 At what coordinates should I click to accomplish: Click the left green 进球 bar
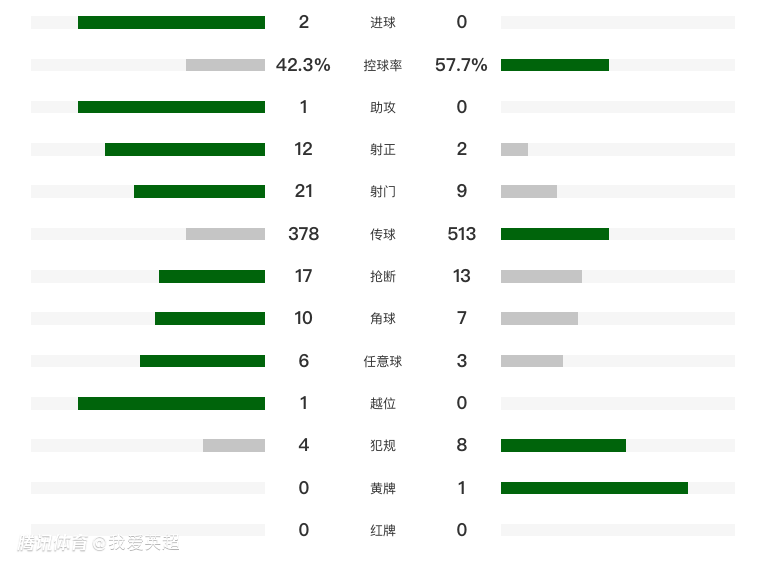[x=171, y=22]
